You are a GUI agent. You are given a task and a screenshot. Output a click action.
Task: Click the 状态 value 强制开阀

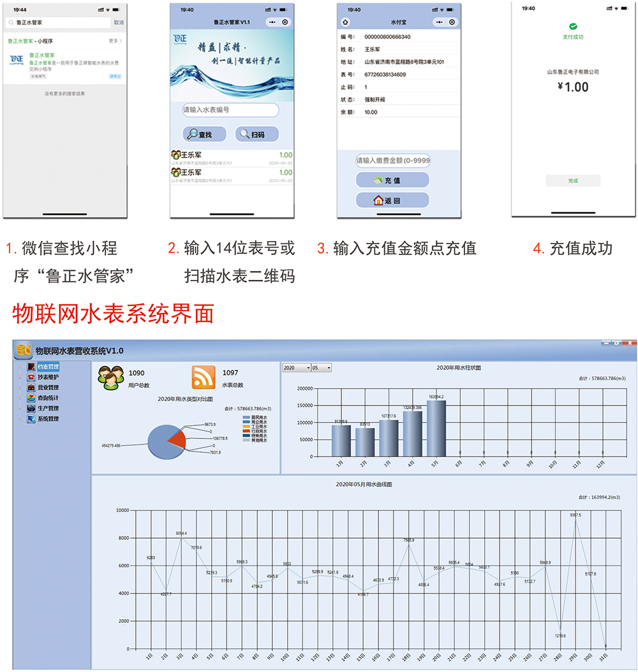point(375,99)
